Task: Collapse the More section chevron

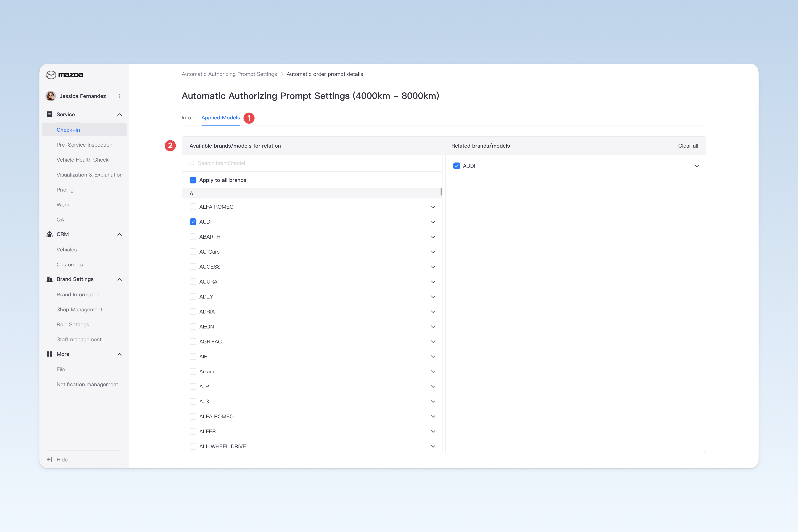Action: coord(119,354)
